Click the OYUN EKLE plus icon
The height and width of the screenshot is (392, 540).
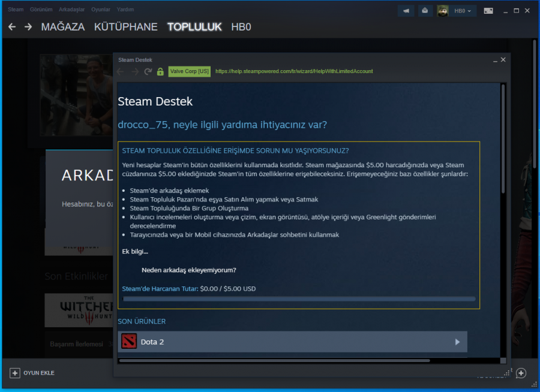(x=15, y=373)
